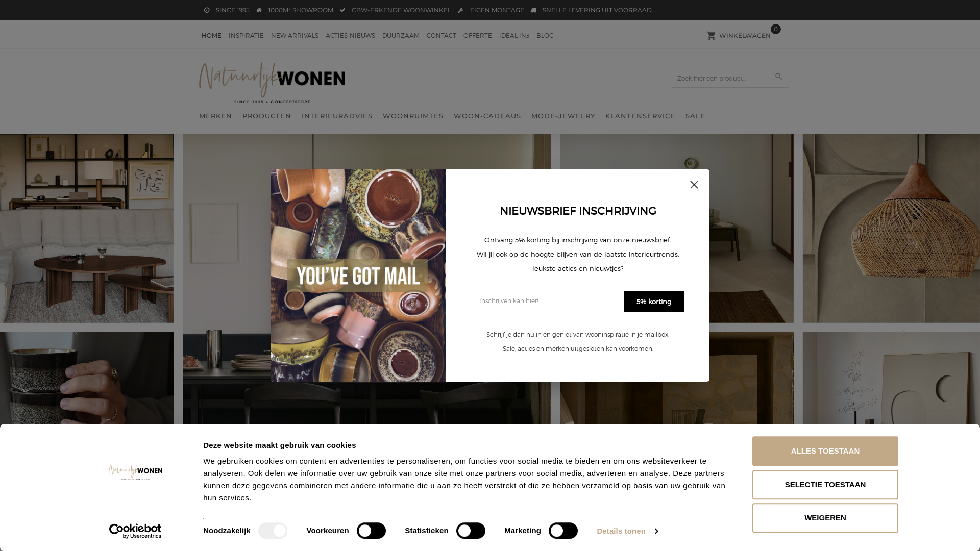Open the MERKEN navigation menu

[x=215, y=116]
